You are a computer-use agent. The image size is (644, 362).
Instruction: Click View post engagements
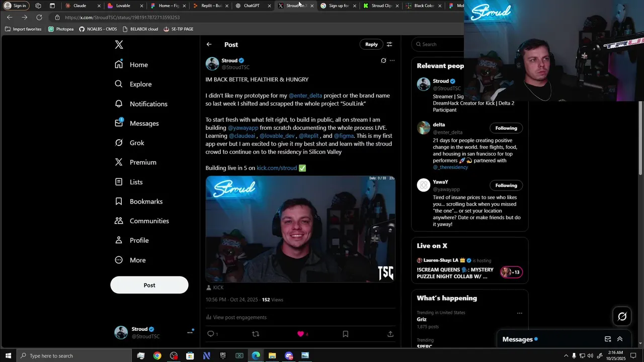236,317
